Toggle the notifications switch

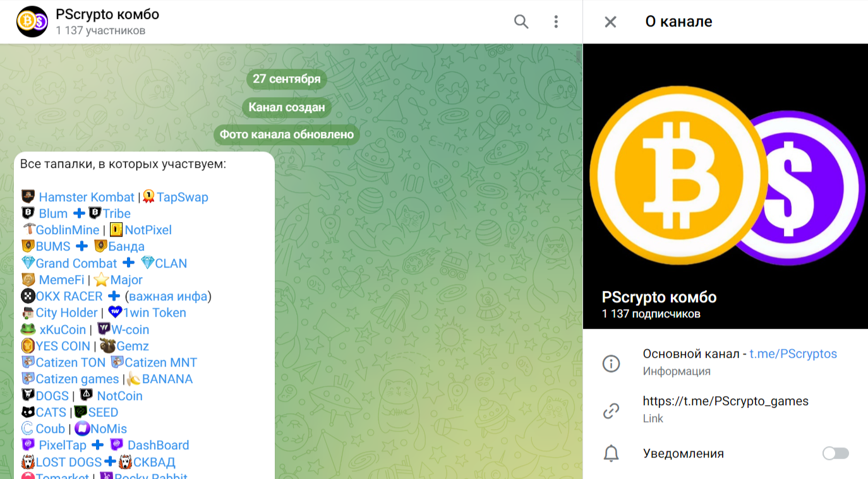pyautogui.click(x=836, y=453)
